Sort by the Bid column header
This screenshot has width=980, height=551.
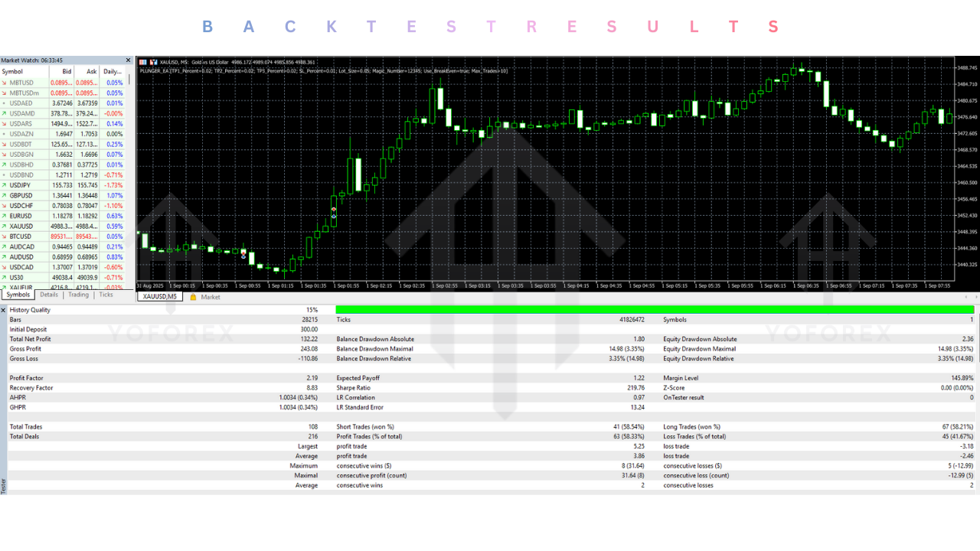point(67,71)
